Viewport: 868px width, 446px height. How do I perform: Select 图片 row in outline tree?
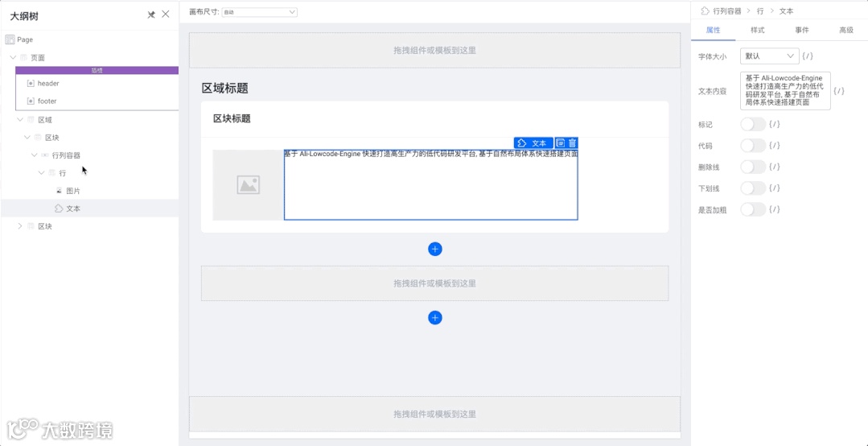point(89,191)
